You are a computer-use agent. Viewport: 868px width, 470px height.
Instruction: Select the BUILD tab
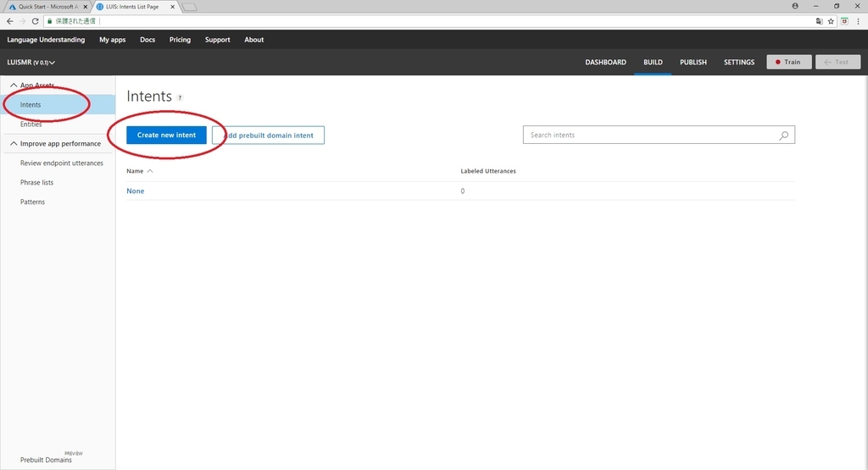tap(653, 63)
